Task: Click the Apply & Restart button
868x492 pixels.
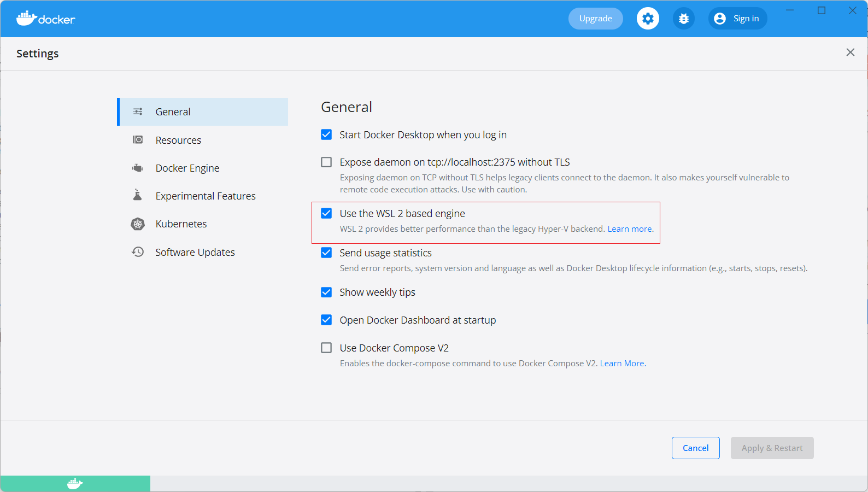Action: (772, 448)
